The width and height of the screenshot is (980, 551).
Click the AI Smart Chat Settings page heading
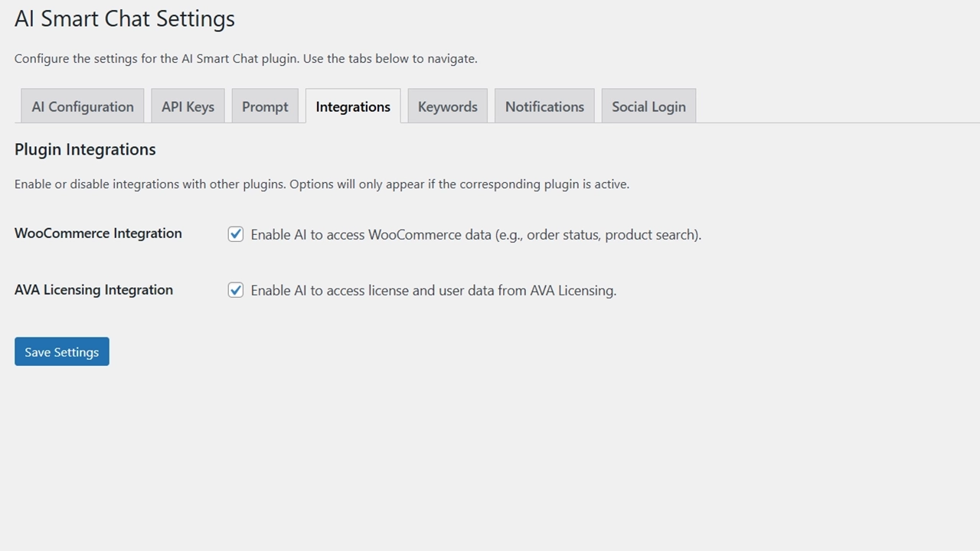point(125,19)
